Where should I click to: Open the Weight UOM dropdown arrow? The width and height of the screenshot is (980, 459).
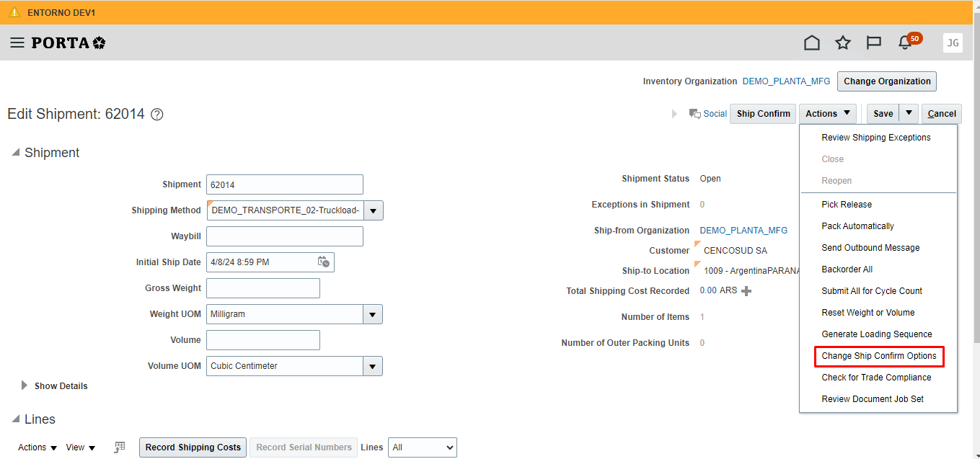click(373, 314)
